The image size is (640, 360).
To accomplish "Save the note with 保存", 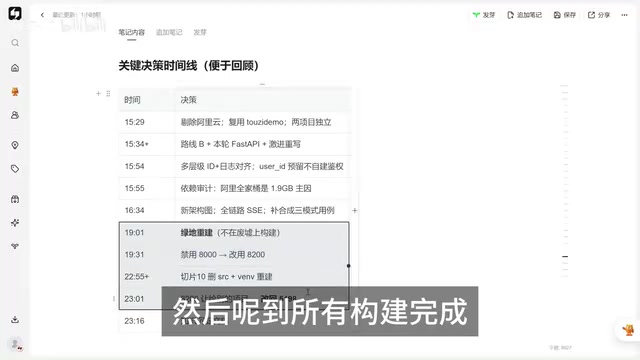I will [565, 15].
